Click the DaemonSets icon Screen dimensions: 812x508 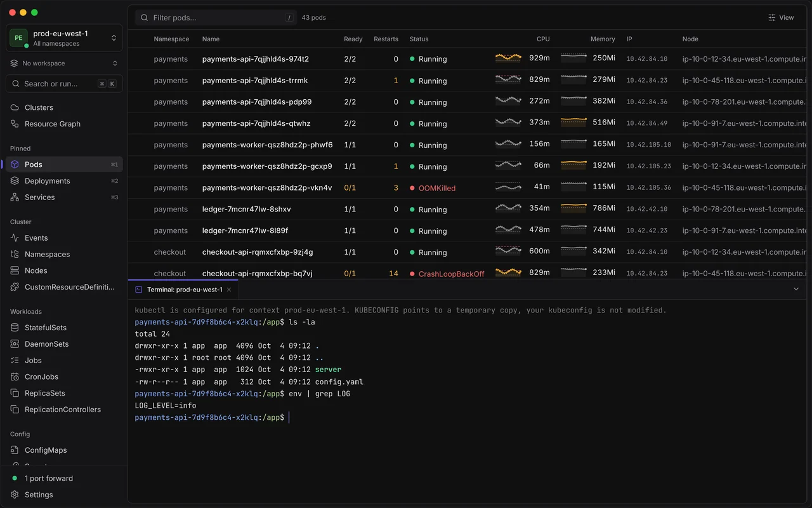tap(15, 344)
